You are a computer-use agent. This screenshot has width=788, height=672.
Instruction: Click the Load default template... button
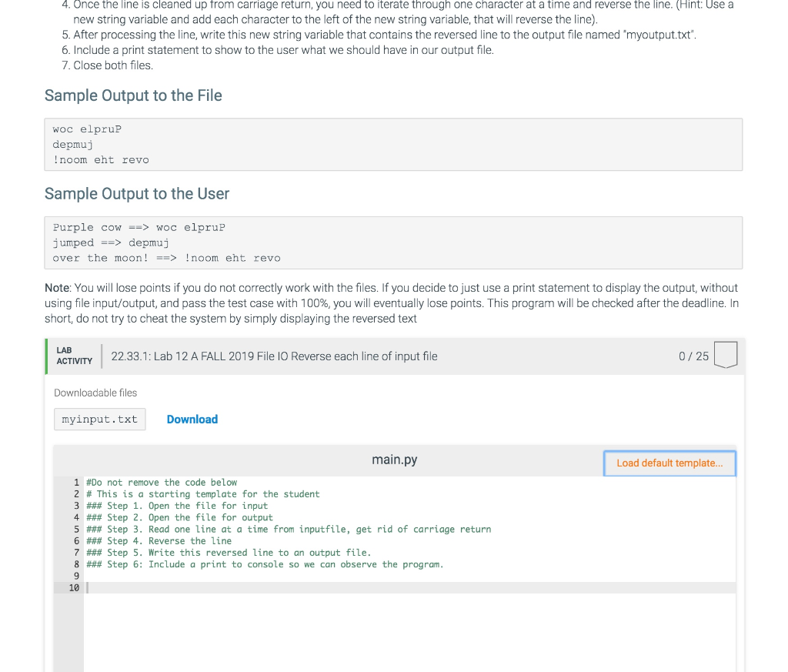(x=669, y=463)
